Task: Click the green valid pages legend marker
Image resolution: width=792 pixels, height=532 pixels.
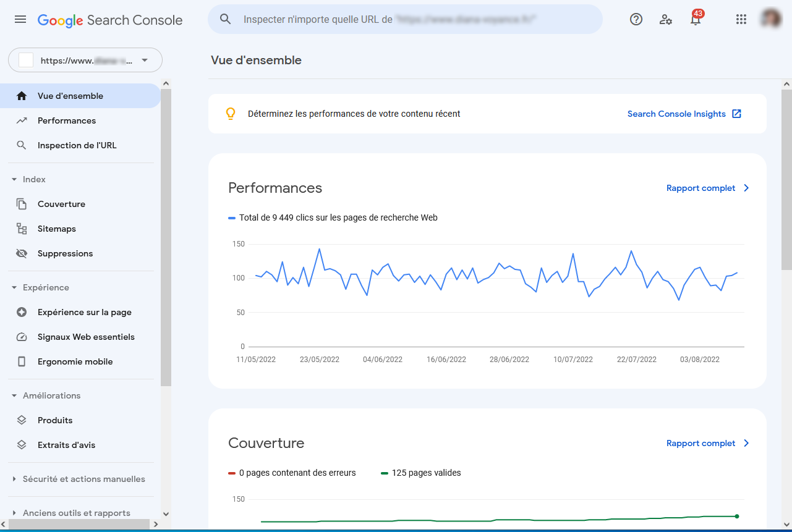Action: coord(385,473)
